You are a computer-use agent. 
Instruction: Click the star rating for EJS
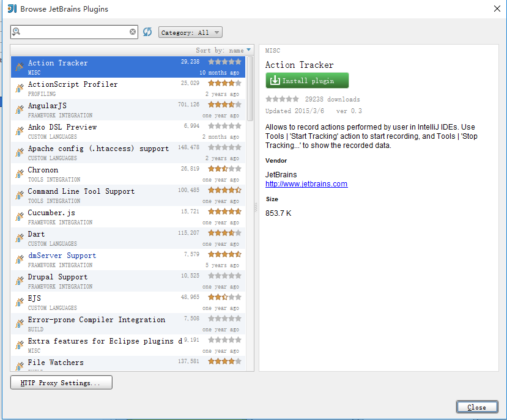tap(224, 297)
